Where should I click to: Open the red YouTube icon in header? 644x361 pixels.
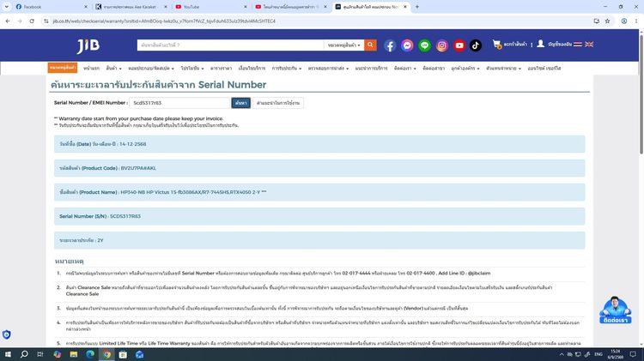459,45
